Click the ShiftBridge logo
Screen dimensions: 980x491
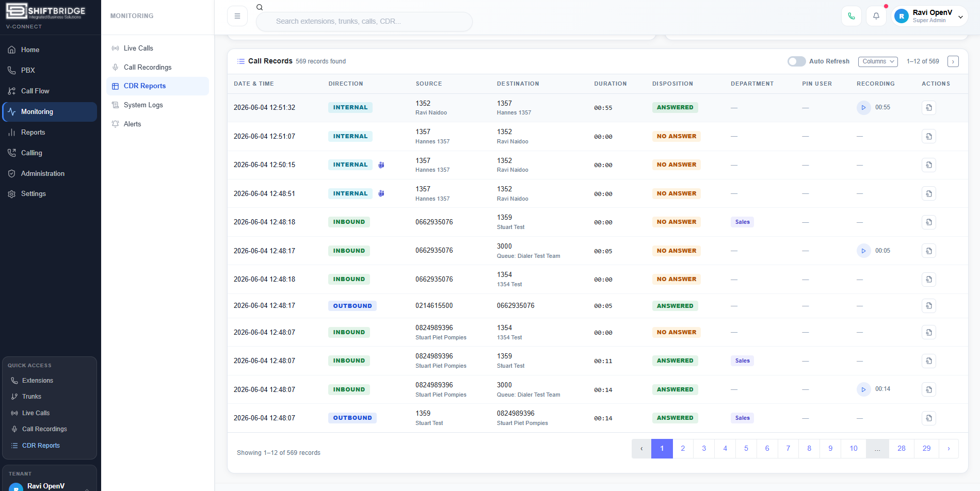tap(45, 11)
